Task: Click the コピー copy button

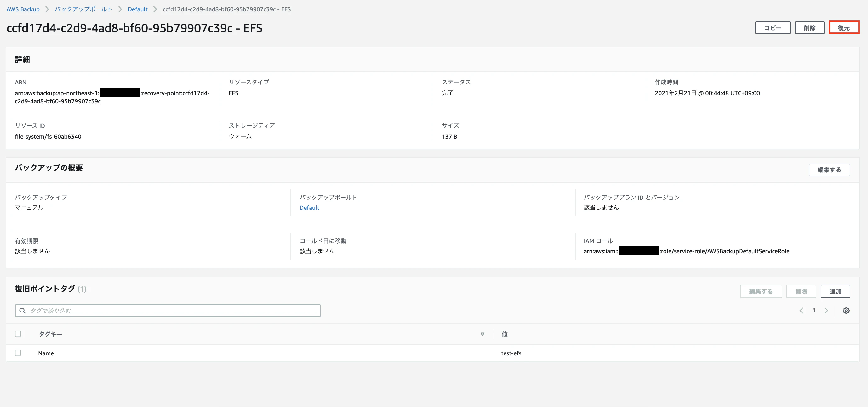Action: 772,28
